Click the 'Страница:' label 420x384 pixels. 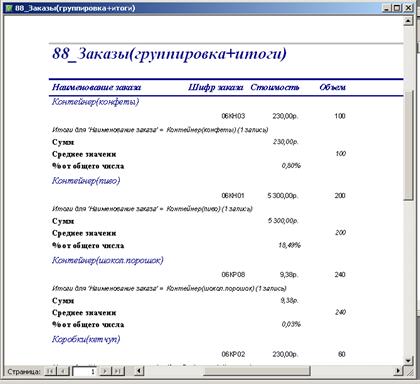pos(24,371)
